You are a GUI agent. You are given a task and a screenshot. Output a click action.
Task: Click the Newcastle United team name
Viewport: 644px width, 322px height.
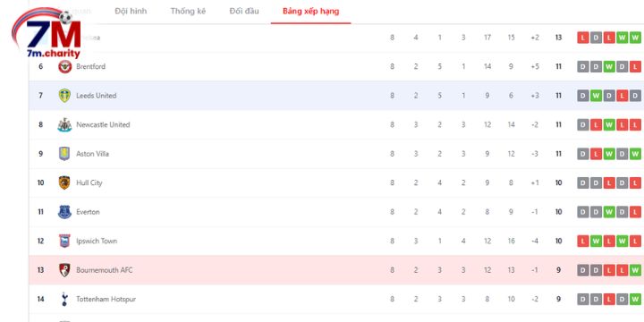pyautogui.click(x=103, y=125)
